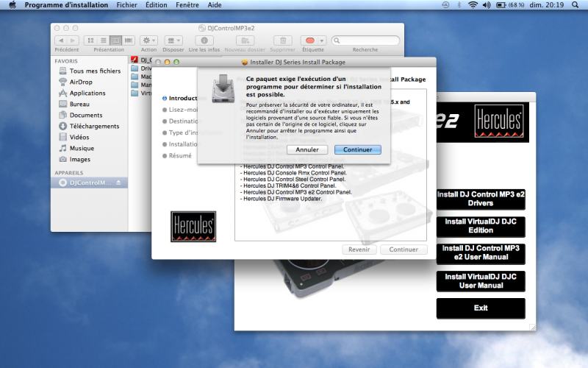Select DJControlM... volume in sidebar
The height and width of the screenshot is (368, 588).
point(90,183)
